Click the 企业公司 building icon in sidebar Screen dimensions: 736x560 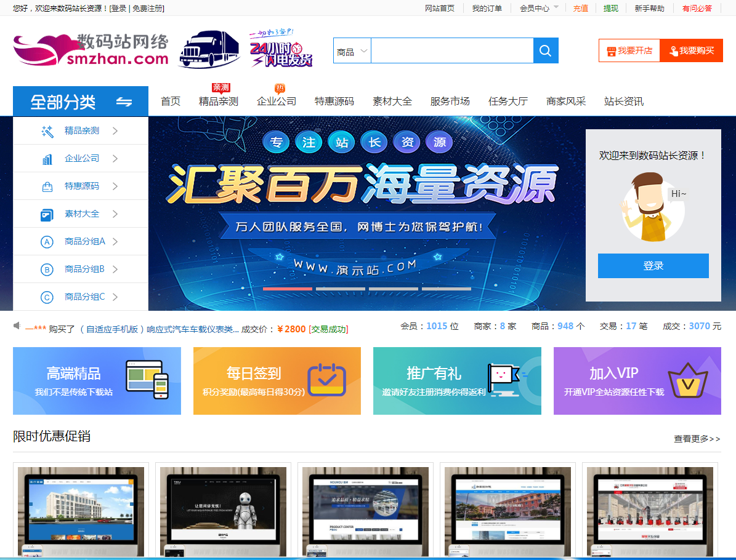(47, 159)
